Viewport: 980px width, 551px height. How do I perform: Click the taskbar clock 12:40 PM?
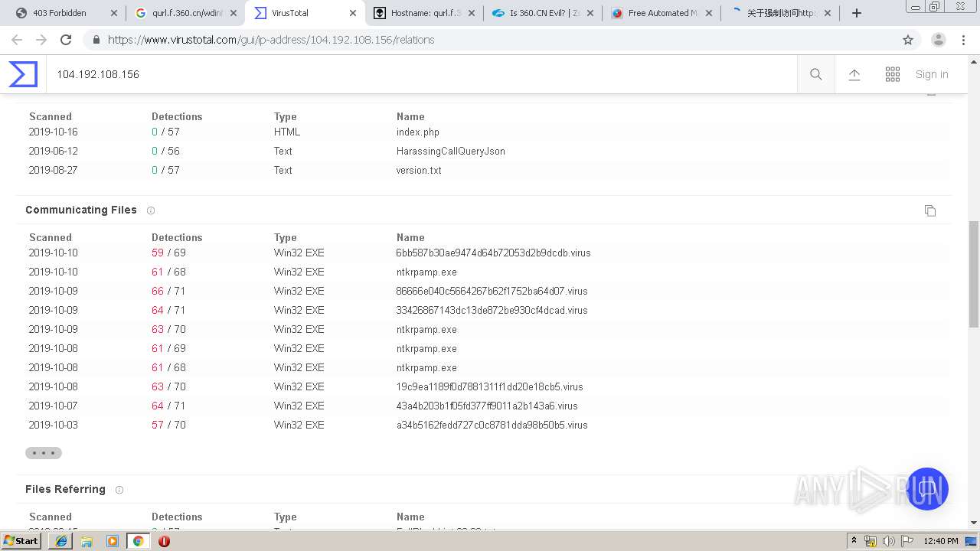pyautogui.click(x=941, y=541)
